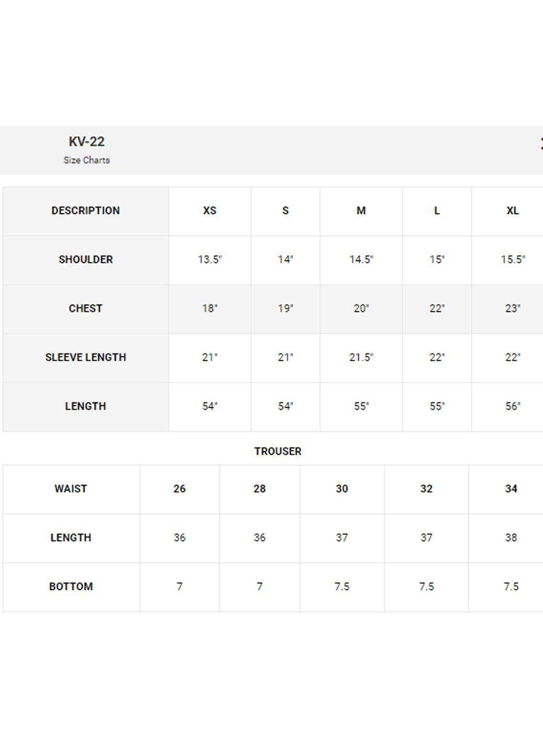
Task: Click the 56" length value for XL
Action: 512,407
